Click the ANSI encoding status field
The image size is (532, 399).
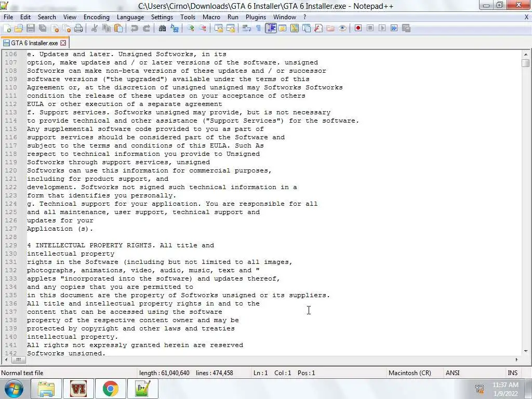(453, 373)
